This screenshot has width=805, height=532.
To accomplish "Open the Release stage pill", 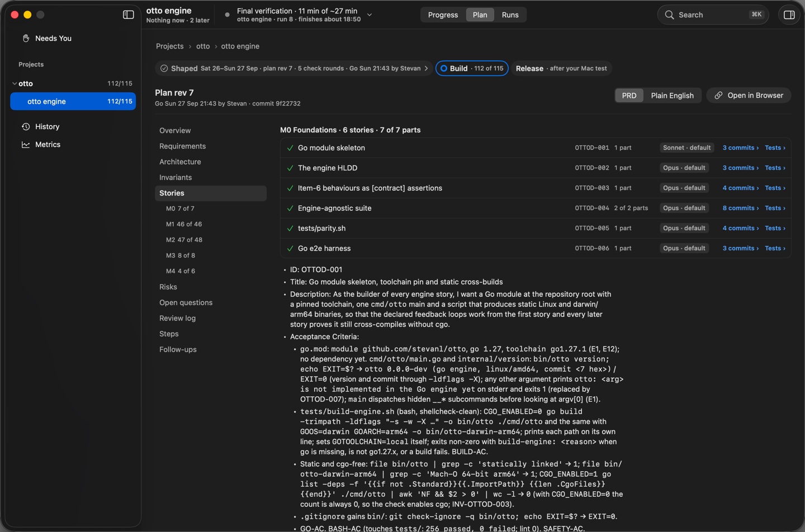I will click(x=561, y=68).
